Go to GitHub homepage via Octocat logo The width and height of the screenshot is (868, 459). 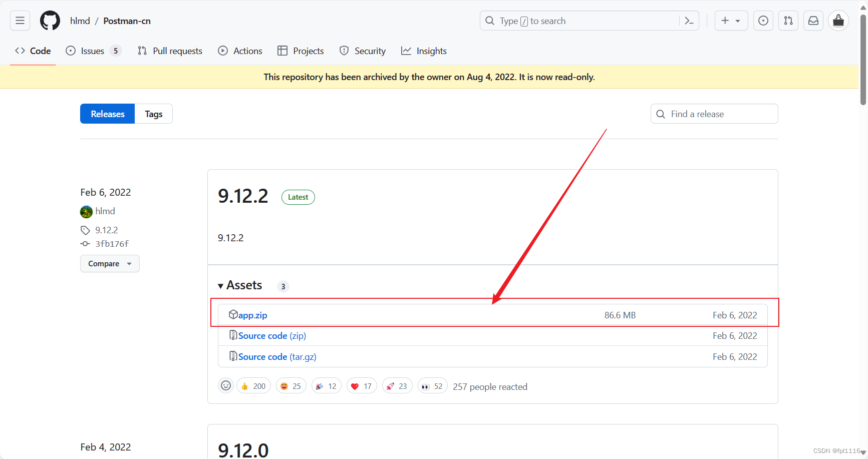click(x=50, y=21)
